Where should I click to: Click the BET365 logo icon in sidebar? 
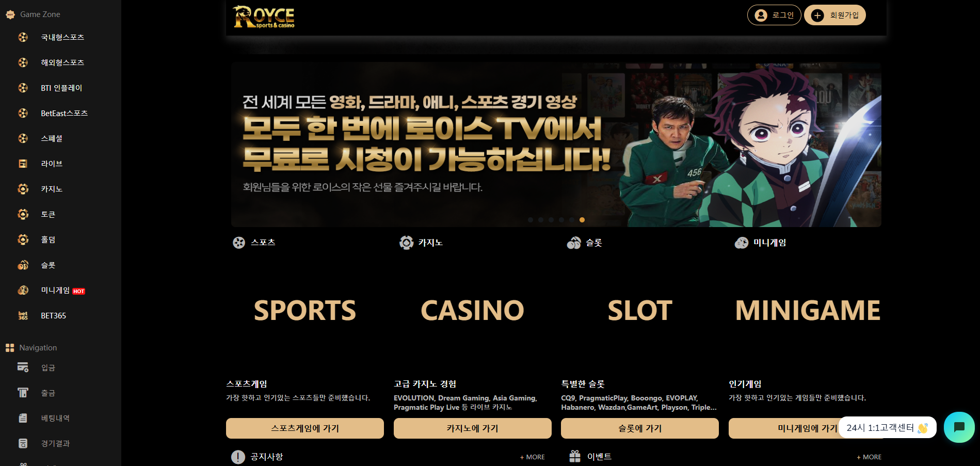23,315
